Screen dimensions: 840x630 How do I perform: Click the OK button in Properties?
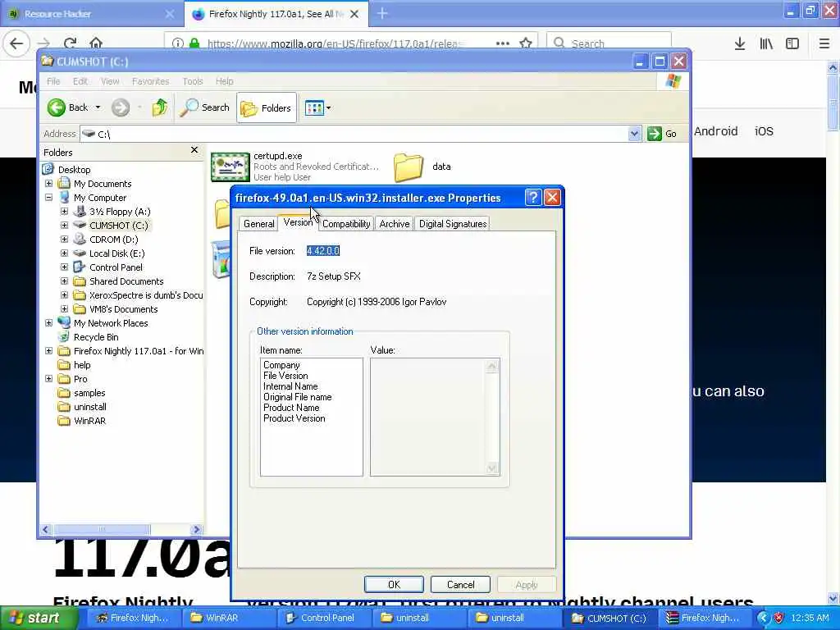[394, 584]
